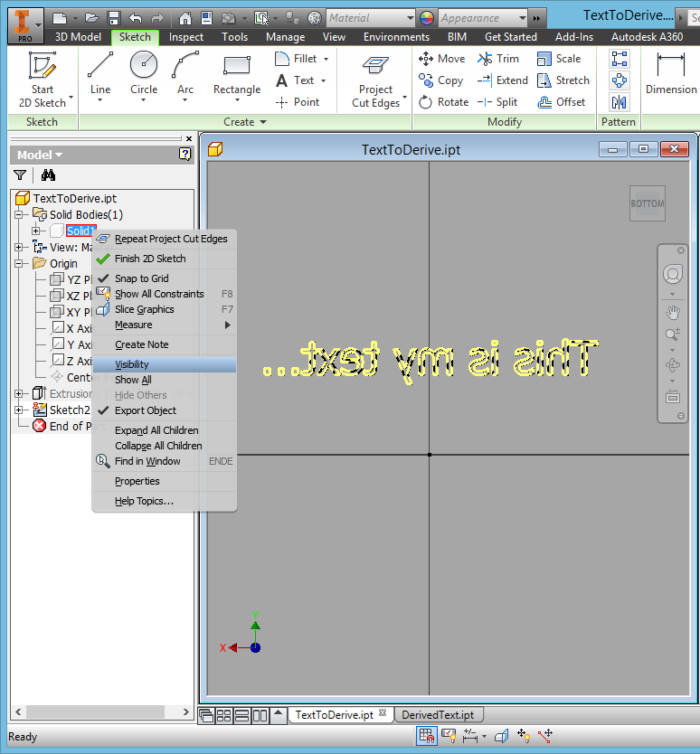
Task: Open the appearance color wheel icon
Action: click(427, 18)
